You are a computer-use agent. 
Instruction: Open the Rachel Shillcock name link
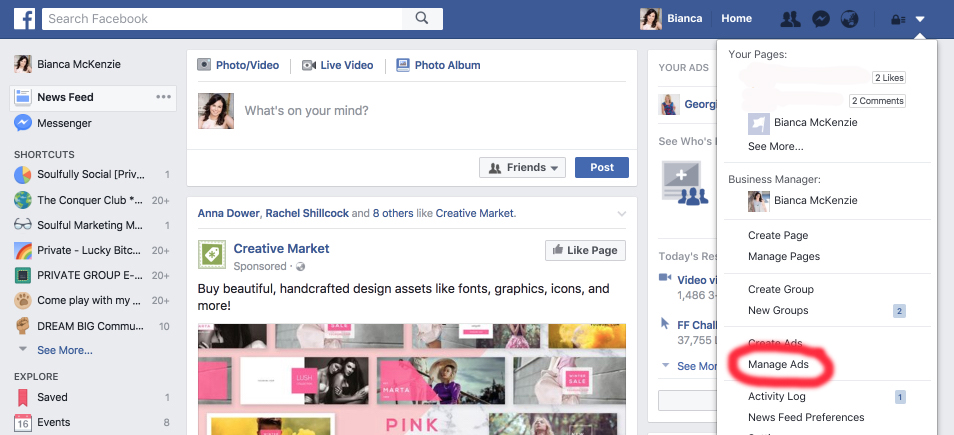(x=307, y=214)
